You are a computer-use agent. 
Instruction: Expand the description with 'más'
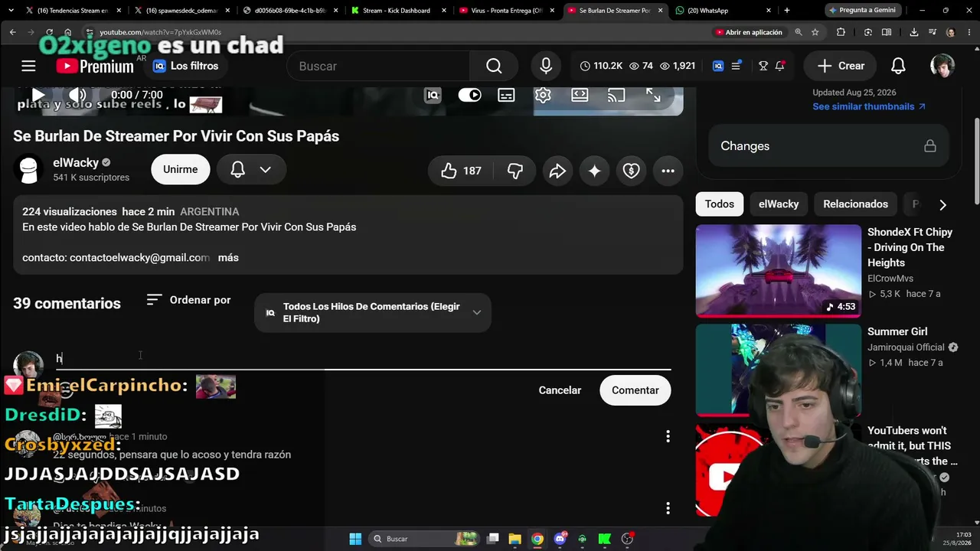coord(228,258)
